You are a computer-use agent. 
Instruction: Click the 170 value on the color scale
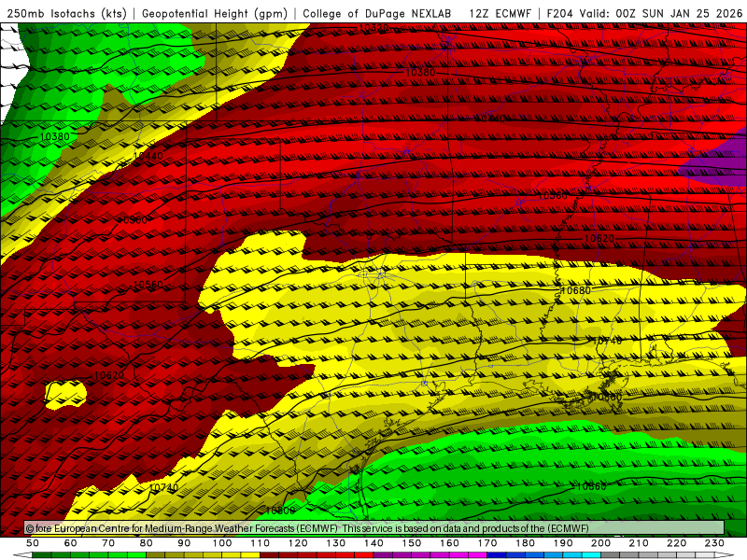tap(487, 543)
